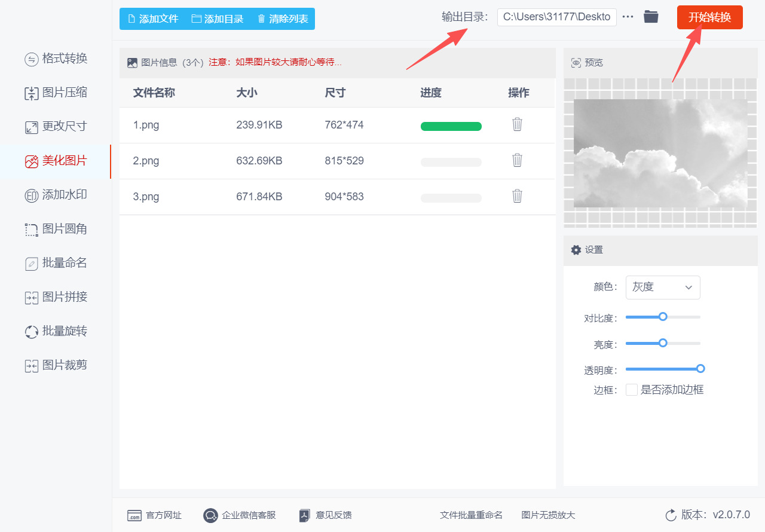Open the 图片压缩 sidebar section

tap(56, 93)
